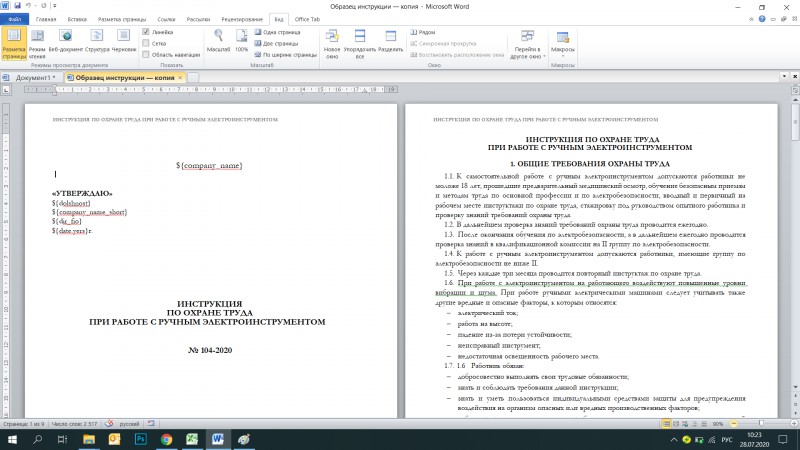800x450 pixels.
Task: Switch to the Вставка ribbon tab
Action: (x=77, y=19)
